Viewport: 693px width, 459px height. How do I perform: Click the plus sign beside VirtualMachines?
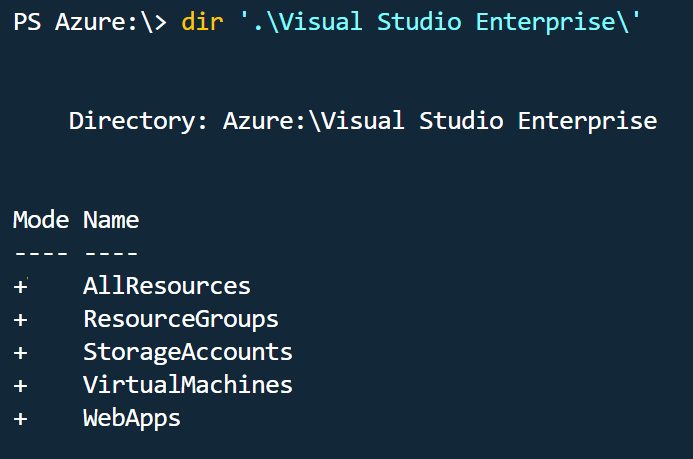20,385
